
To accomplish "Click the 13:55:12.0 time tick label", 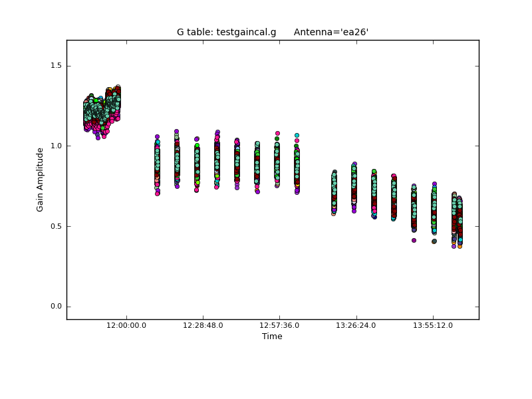I will [x=433, y=325].
